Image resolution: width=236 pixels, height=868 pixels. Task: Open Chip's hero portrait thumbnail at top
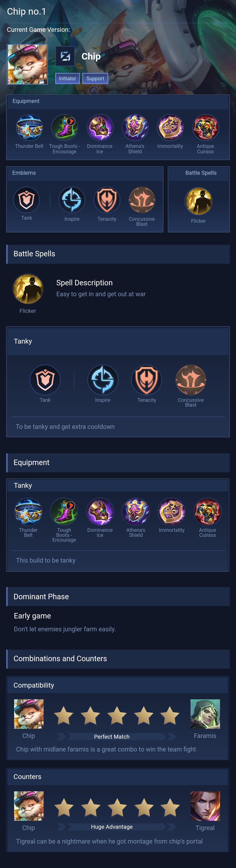[x=27, y=64]
